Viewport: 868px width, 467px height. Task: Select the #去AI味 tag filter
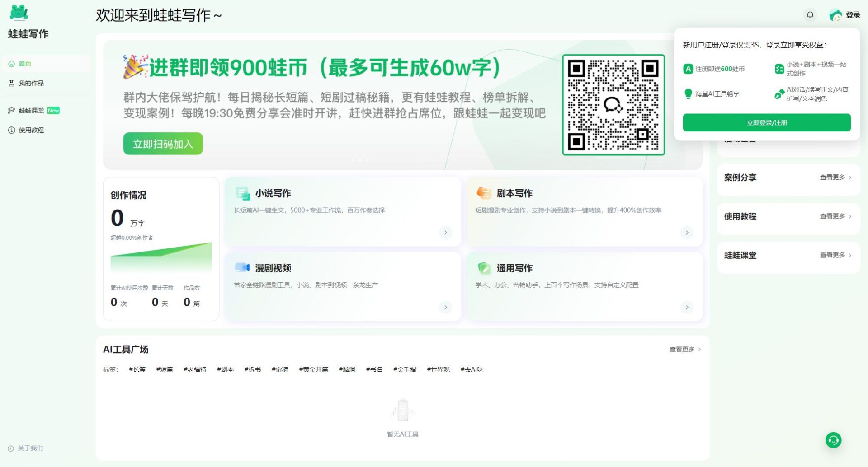point(472,369)
